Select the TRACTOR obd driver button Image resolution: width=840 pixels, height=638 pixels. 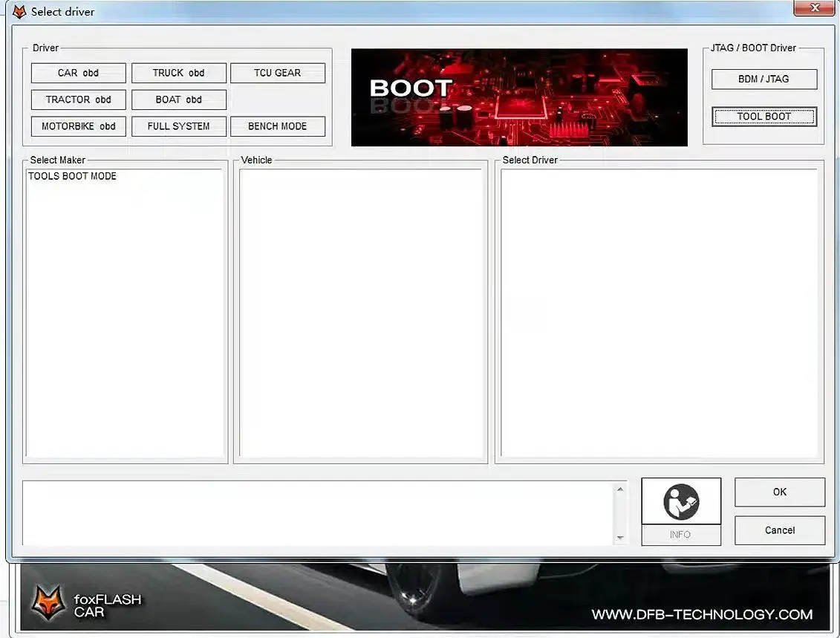coord(78,100)
